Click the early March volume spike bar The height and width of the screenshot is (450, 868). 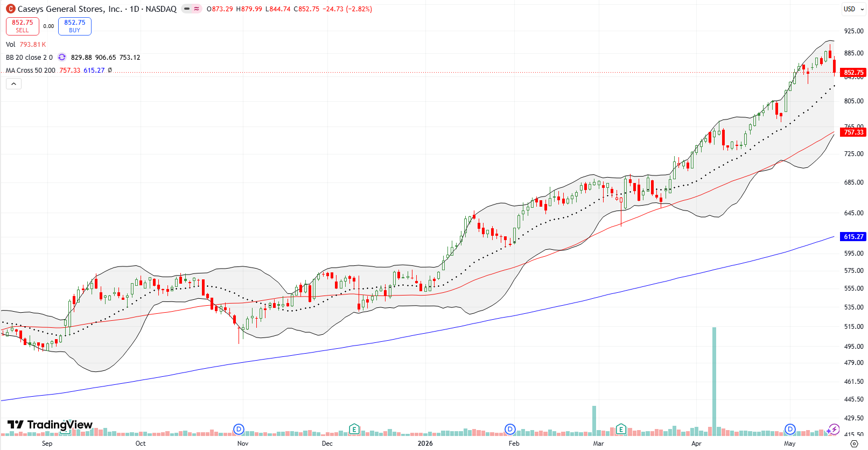pyautogui.click(x=594, y=420)
